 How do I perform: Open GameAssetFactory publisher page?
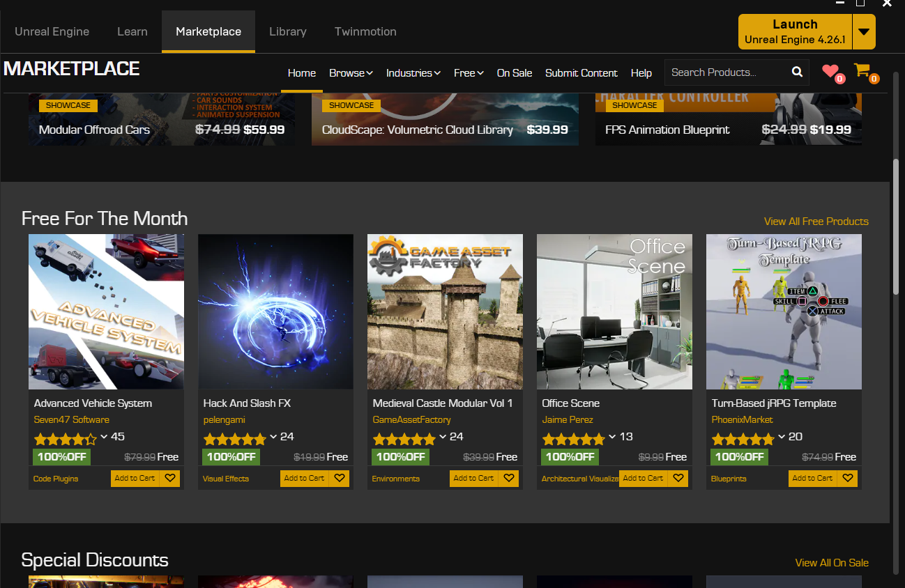(x=412, y=420)
